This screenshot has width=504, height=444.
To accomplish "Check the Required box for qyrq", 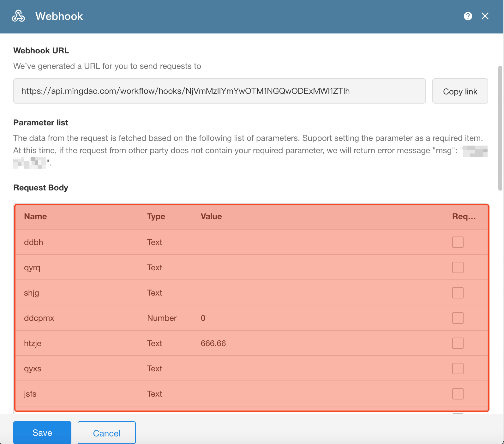I will click(458, 267).
